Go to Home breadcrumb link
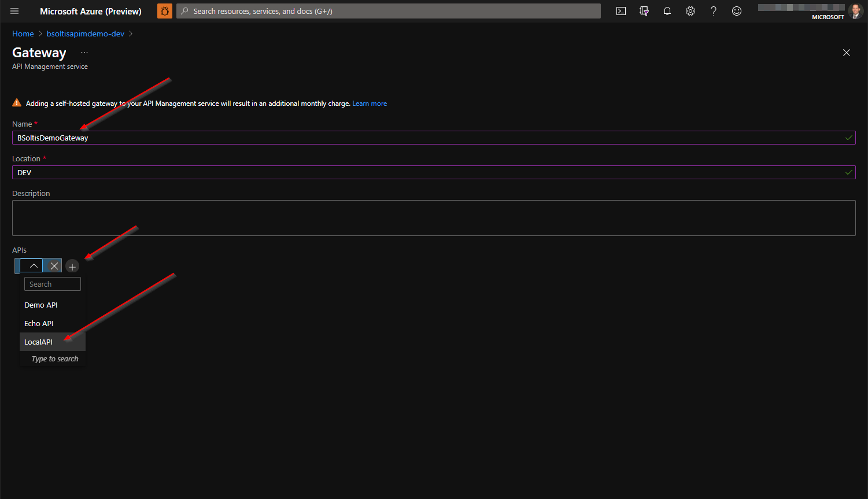868x499 pixels. pos(23,34)
